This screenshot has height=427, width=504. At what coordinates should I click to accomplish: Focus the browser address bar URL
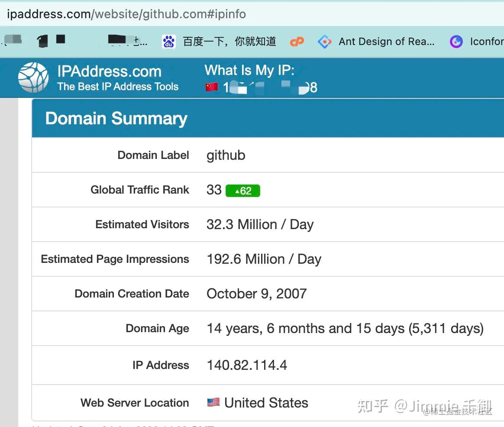tap(126, 14)
